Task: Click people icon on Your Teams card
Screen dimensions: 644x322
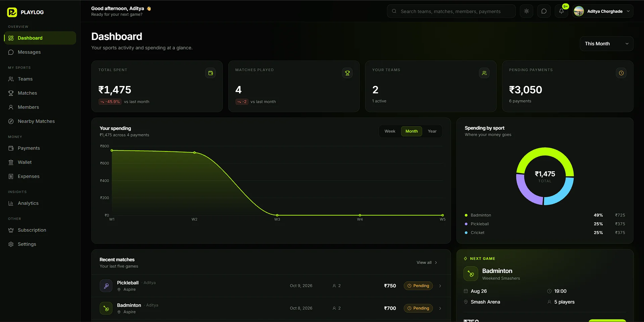Action: (484, 73)
